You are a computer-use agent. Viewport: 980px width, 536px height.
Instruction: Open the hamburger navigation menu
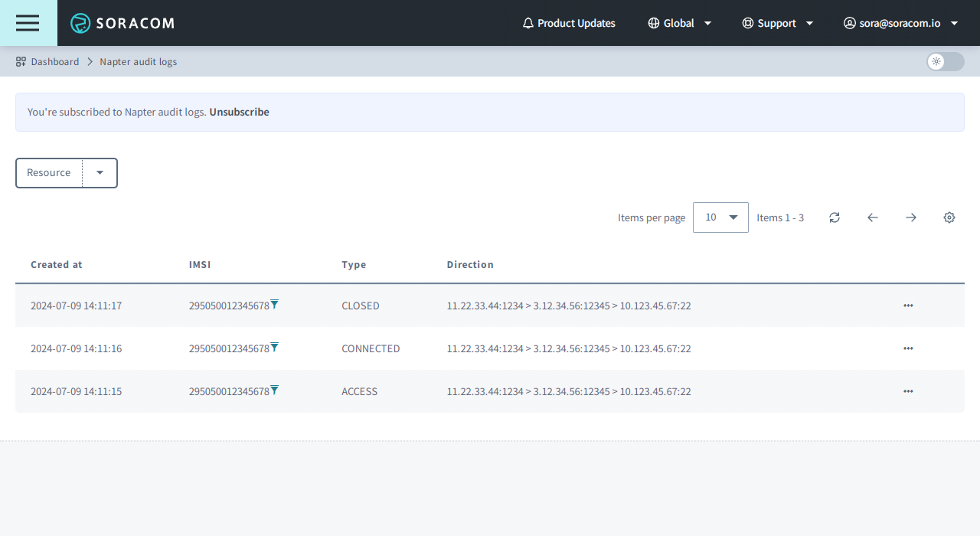(28, 23)
